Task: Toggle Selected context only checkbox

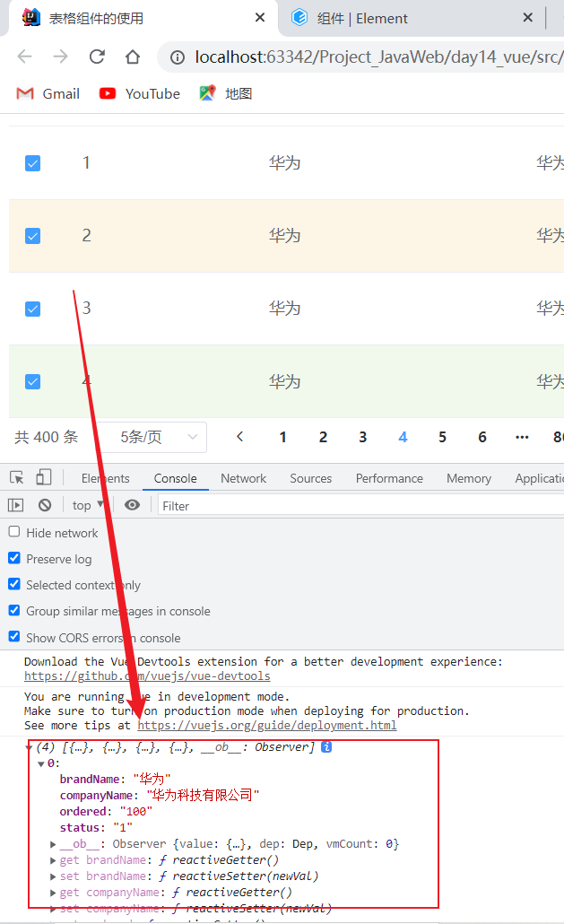Action: pyautogui.click(x=14, y=583)
